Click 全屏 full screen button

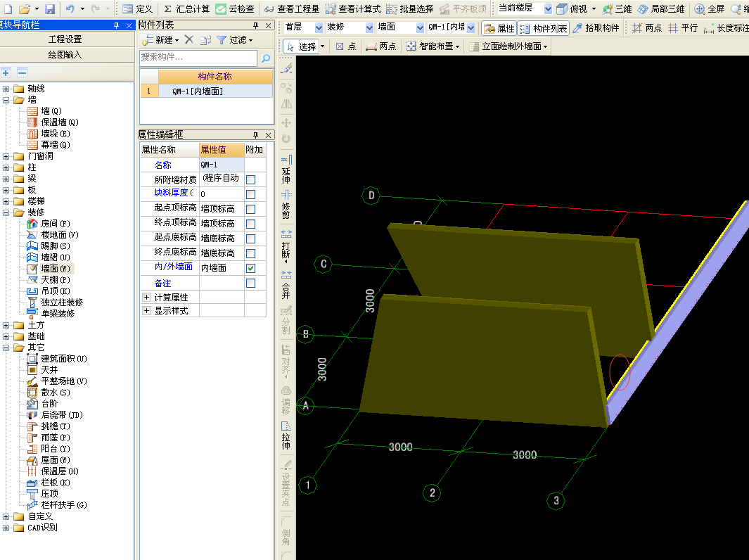click(710, 8)
